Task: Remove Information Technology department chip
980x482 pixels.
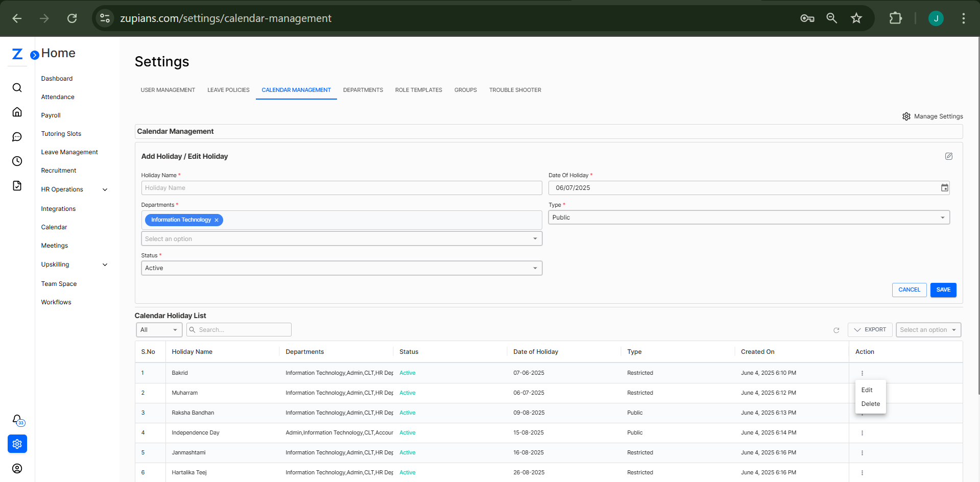Action: click(217, 220)
